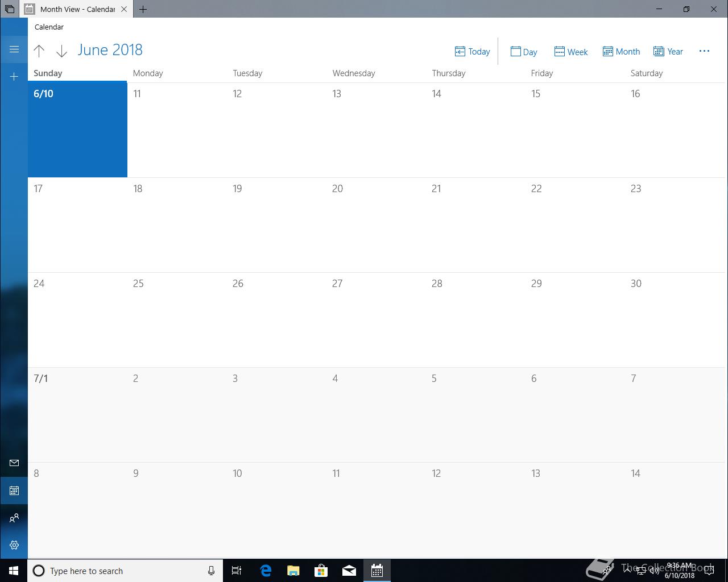Select Sunday June 17 cell
728x582 pixels.
[x=77, y=225]
